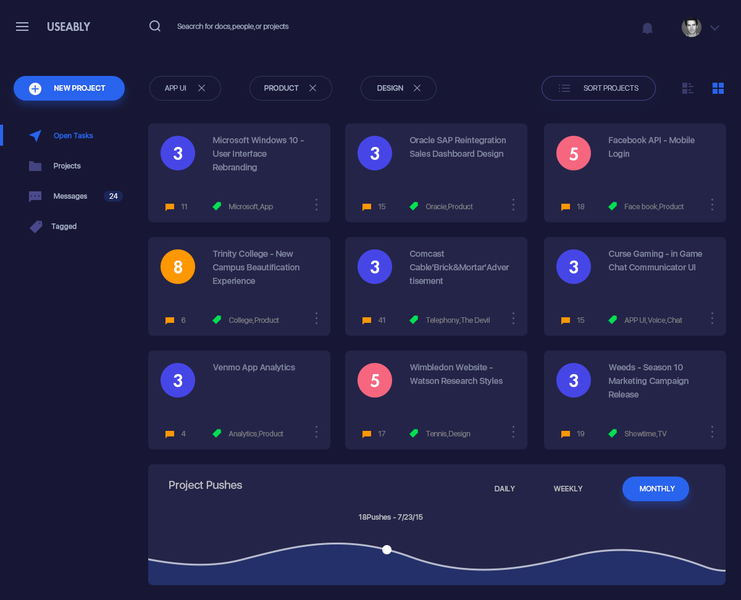Open Oracle SAP card options menu
741x600 pixels.
coord(513,205)
